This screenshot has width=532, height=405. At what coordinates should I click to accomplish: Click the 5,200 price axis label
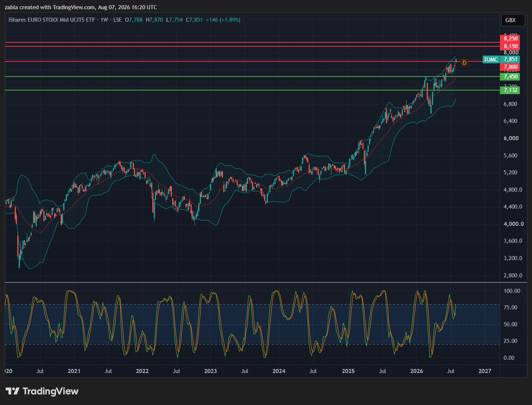[510, 173]
